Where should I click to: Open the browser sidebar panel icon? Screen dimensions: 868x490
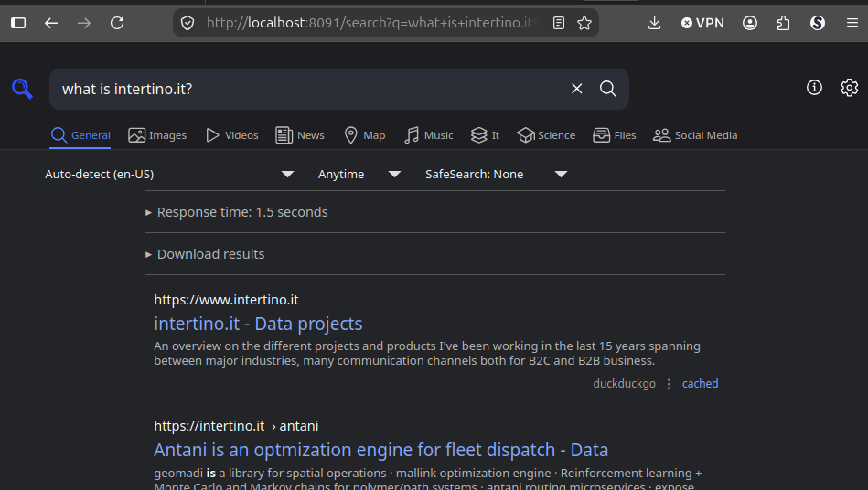[18, 23]
